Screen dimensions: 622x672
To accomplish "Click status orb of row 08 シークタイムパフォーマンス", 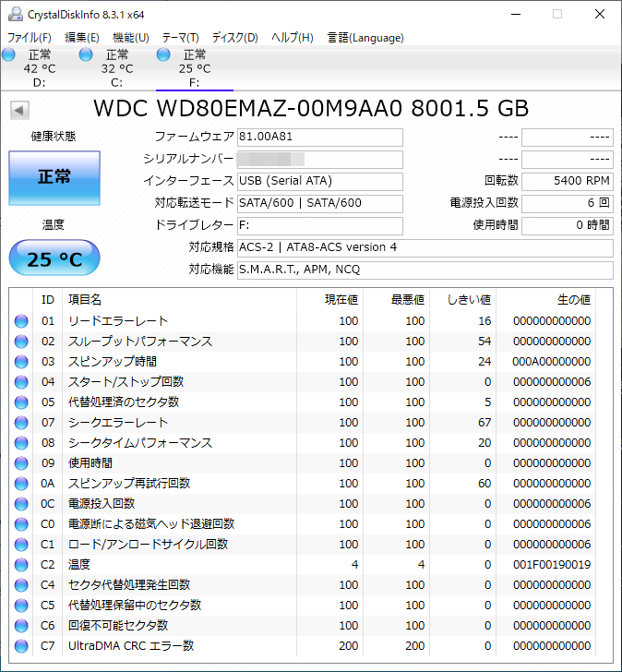I will [21, 443].
